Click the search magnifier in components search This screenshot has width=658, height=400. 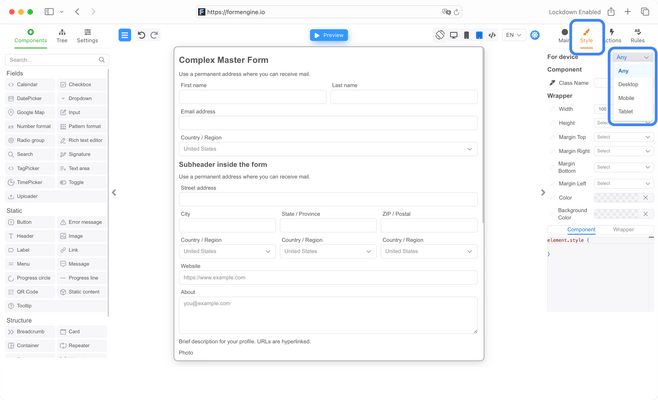click(102, 60)
